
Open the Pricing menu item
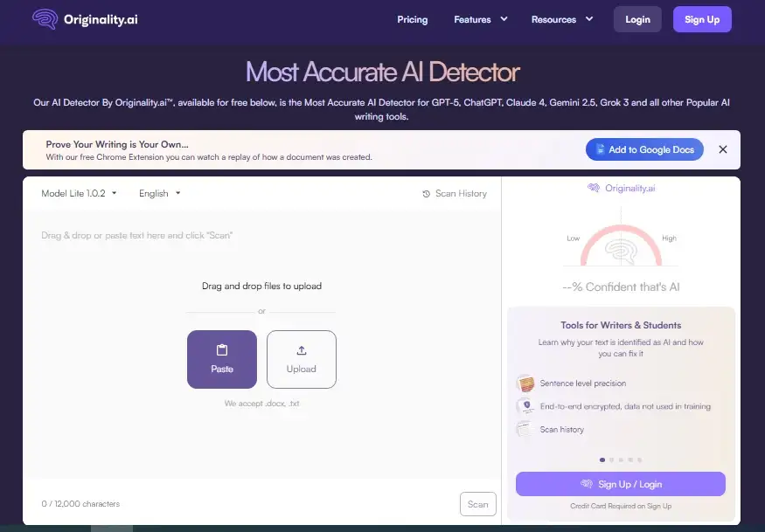(412, 18)
